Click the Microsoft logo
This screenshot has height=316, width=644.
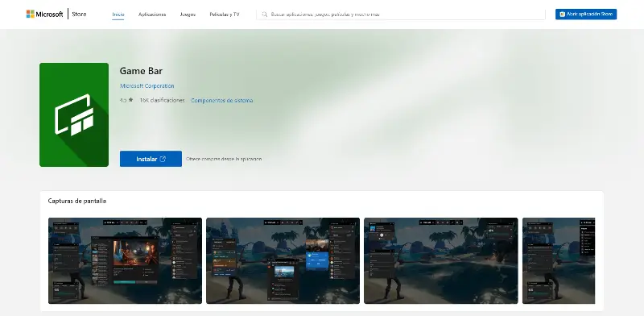tap(44, 14)
